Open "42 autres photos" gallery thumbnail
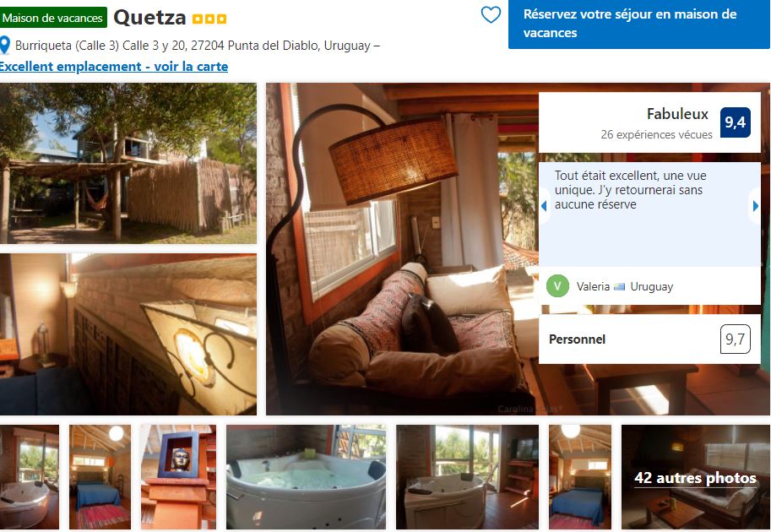 [695, 477]
